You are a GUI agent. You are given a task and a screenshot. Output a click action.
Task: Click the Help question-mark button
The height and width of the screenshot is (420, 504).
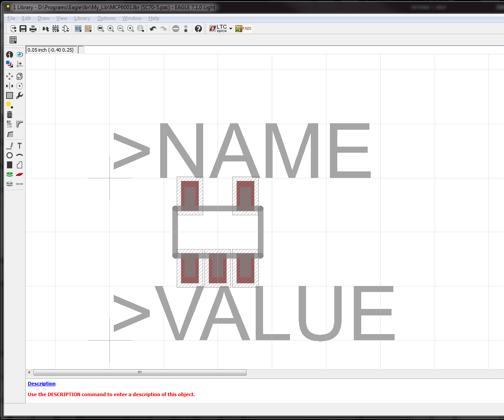click(x=198, y=29)
